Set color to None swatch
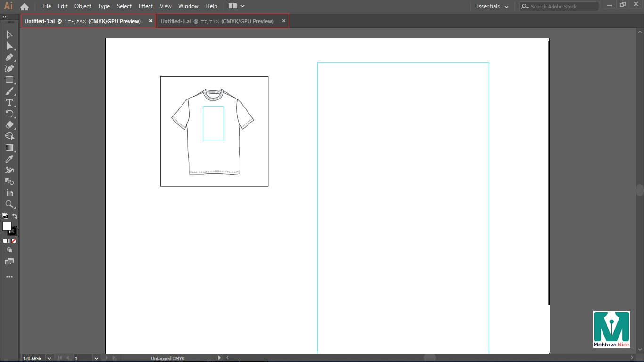Screen dimensions: 644x362 point(14,241)
